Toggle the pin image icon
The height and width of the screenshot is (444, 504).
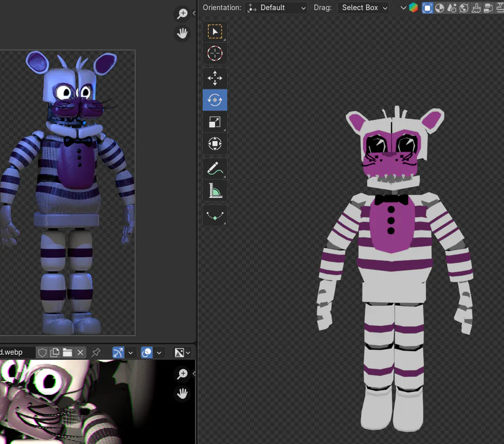point(96,353)
